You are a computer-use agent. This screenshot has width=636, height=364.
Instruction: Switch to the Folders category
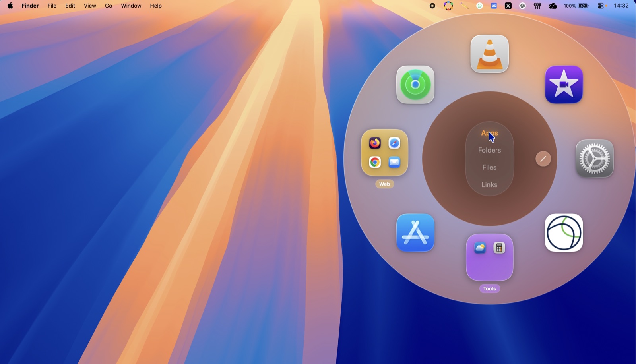click(489, 150)
